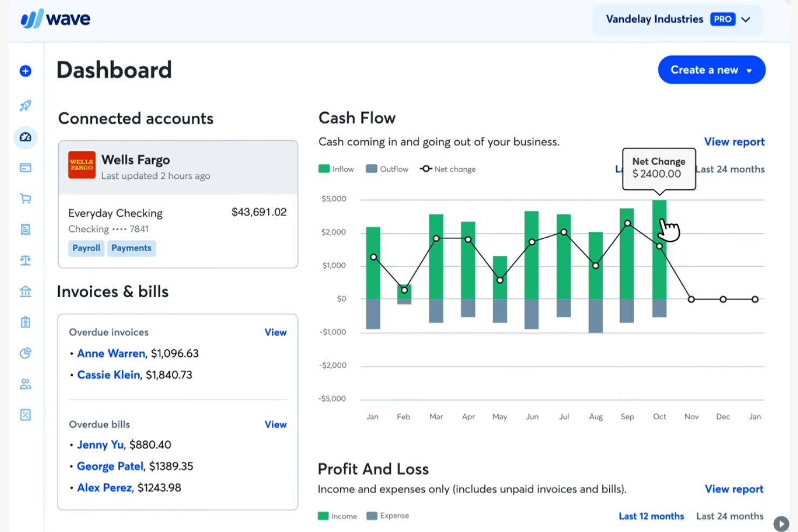The width and height of the screenshot is (798, 532).
Task: Select the Dashboard gauge icon
Action: tap(25, 137)
